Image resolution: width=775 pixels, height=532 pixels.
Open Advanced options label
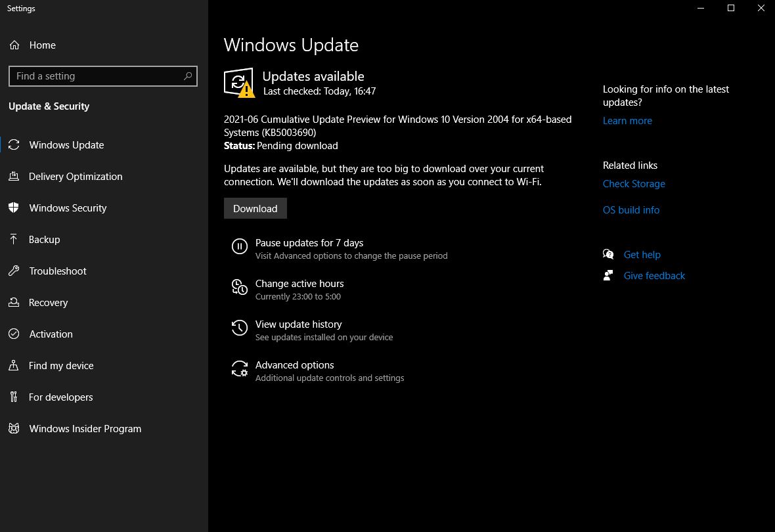pyautogui.click(x=294, y=365)
